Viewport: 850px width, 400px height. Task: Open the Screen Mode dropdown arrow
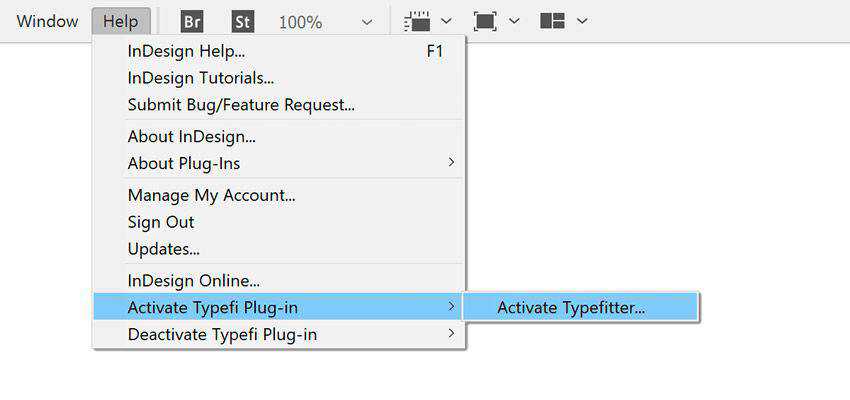(x=514, y=21)
